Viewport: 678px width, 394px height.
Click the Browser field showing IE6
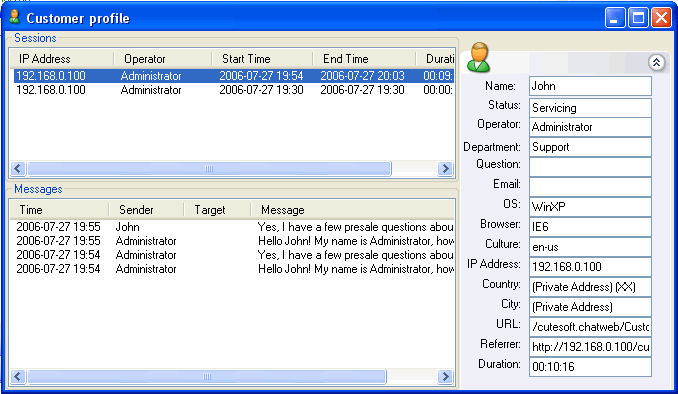pos(590,227)
